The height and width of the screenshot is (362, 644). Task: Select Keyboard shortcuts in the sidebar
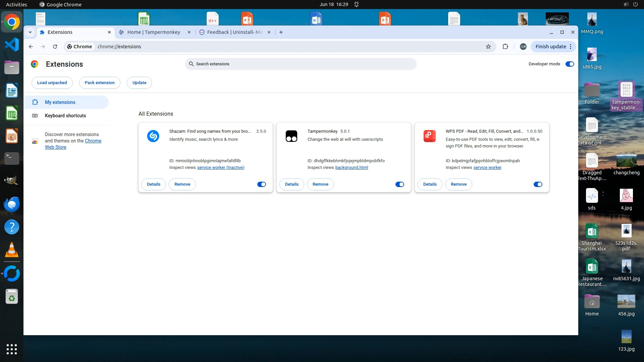click(x=65, y=116)
